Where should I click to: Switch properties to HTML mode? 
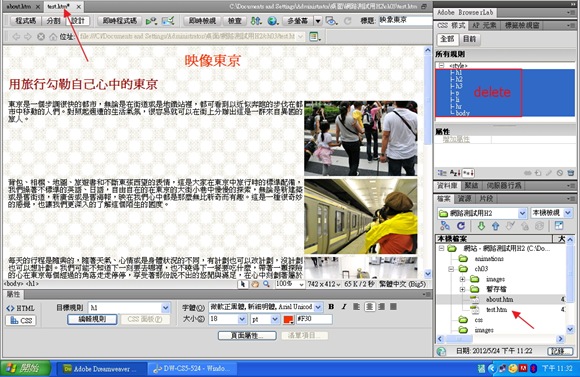(x=21, y=308)
